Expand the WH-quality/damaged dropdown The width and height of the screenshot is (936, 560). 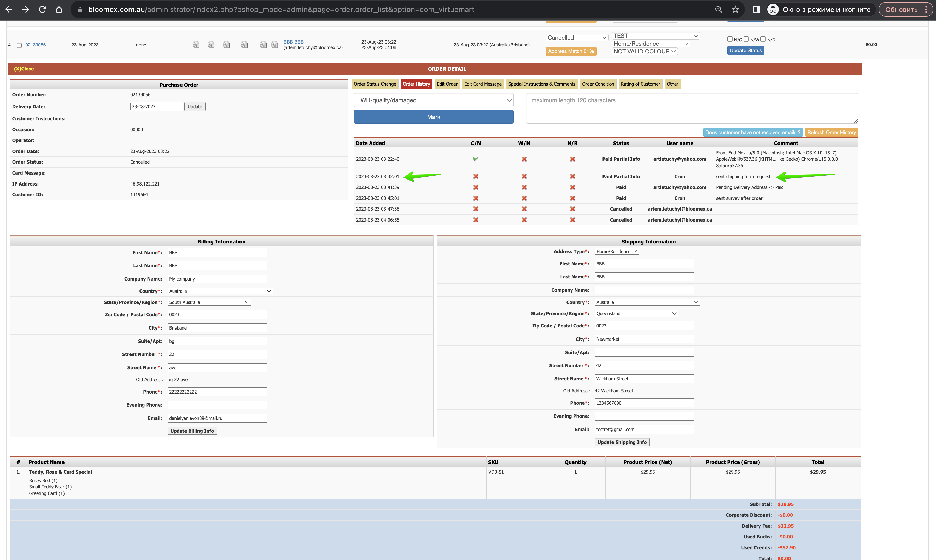[x=434, y=100]
